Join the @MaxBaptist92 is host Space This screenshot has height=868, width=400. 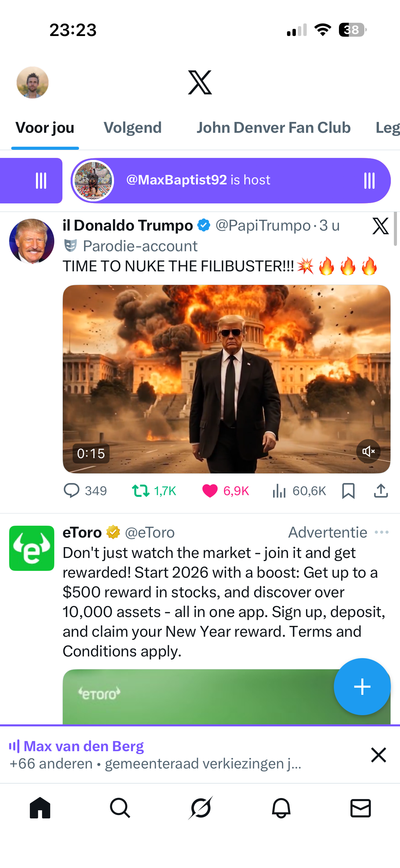point(231,180)
